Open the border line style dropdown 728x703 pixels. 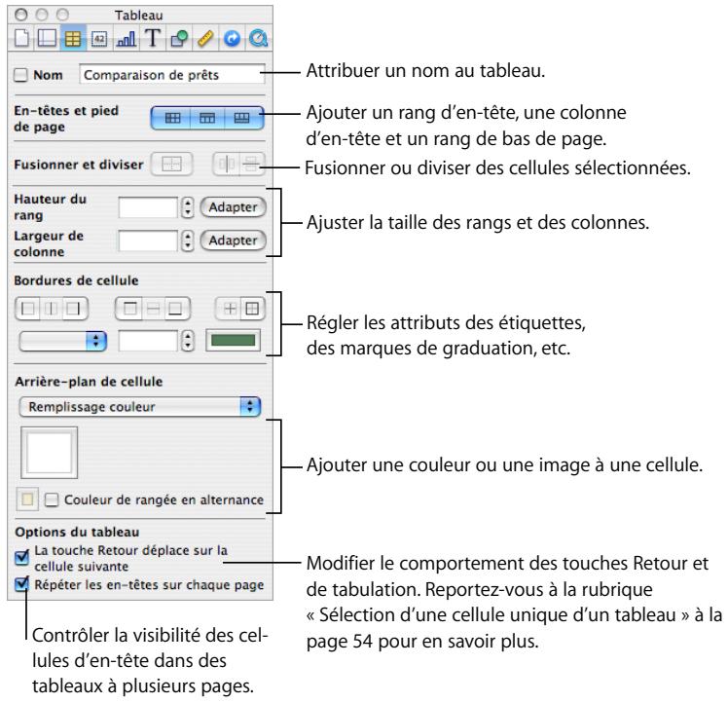(x=63, y=341)
